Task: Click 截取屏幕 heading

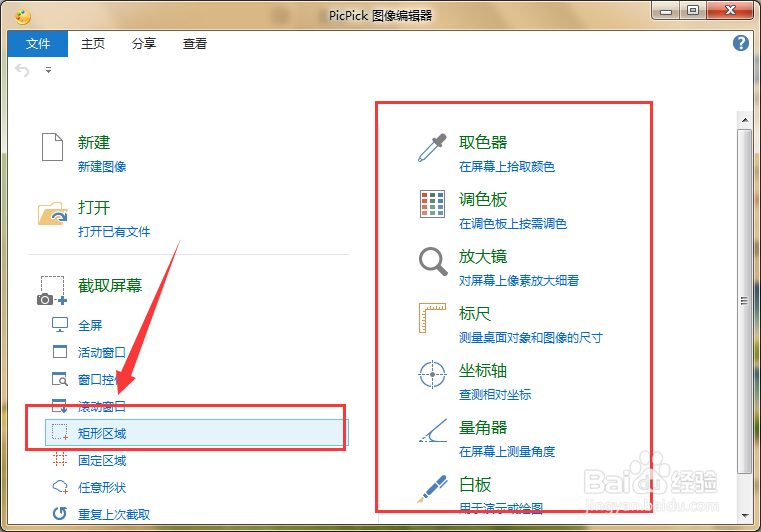Action: click(110, 285)
